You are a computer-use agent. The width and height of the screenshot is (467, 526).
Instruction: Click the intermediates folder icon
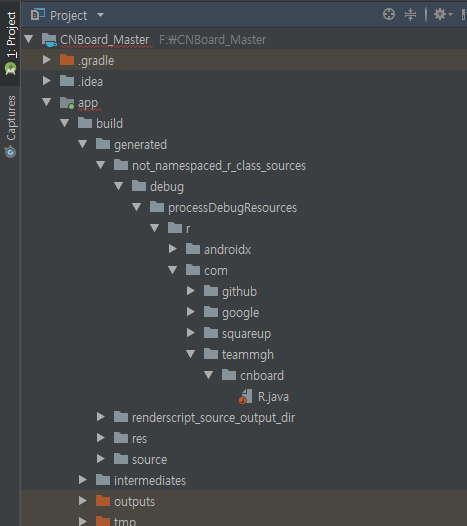coord(103,480)
